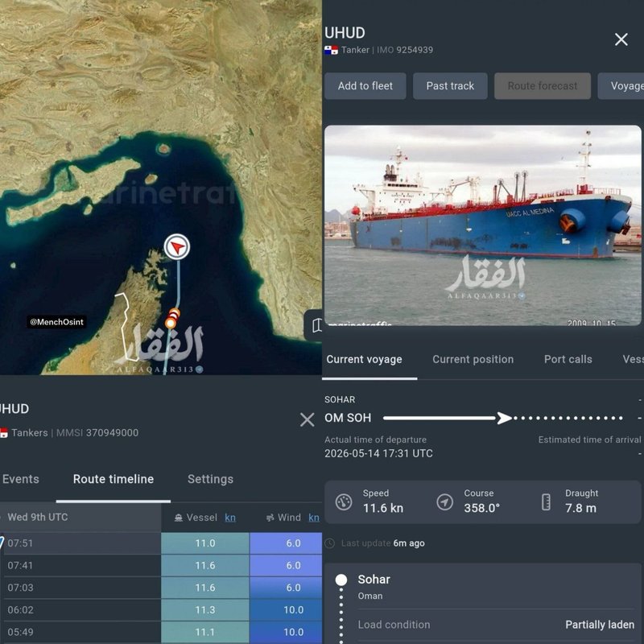Select the 07:03 timeline row
644x644 pixels.
coord(161,588)
